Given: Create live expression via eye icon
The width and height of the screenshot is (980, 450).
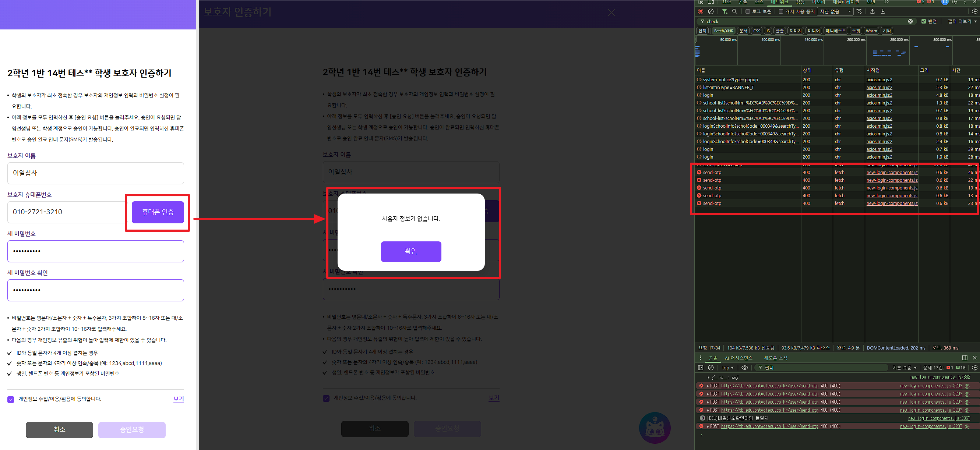Looking at the screenshot, I should click(744, 368).
